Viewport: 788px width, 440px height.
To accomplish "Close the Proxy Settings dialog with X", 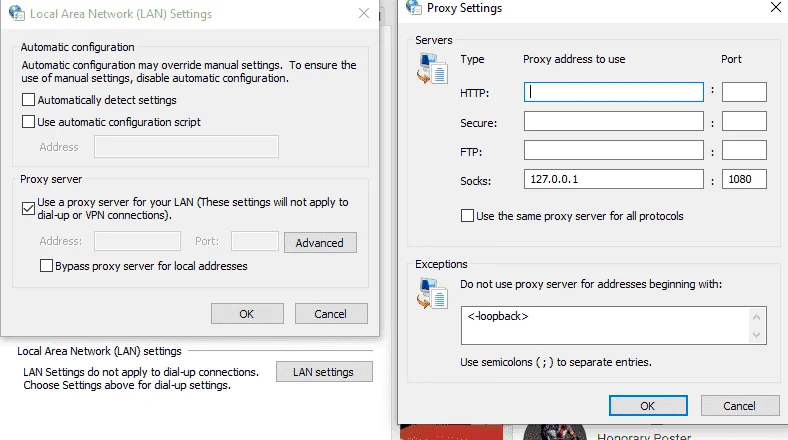I will click(x=776, y=7).
